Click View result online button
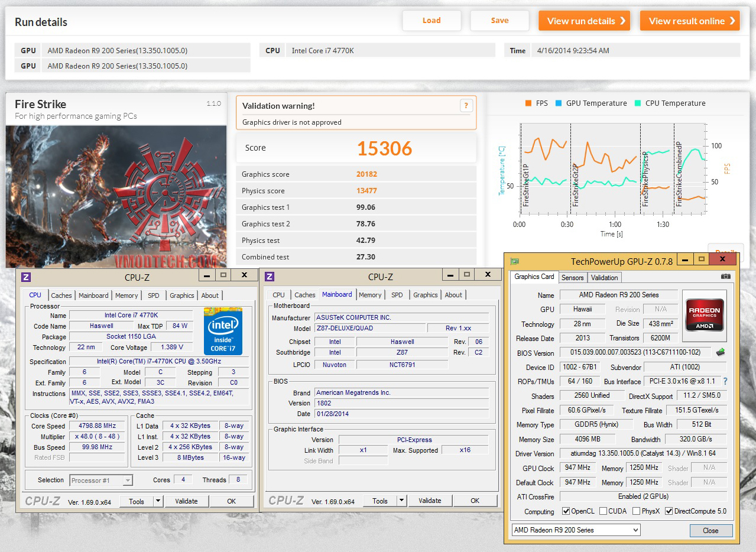 [690, 21]
